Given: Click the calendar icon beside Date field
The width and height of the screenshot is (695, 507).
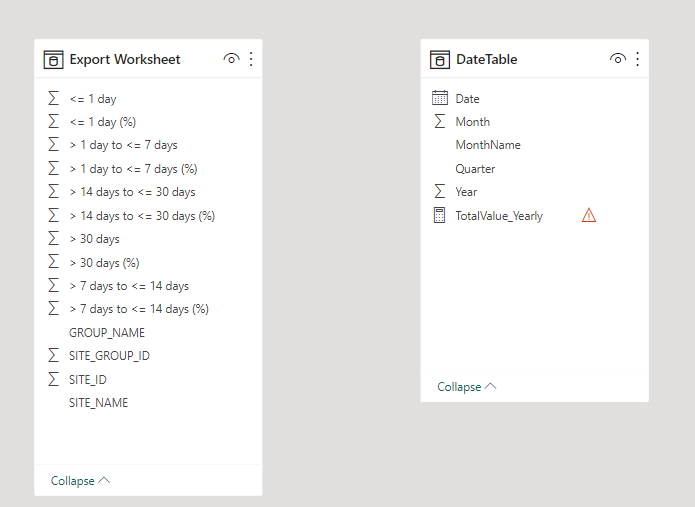Looking at the screenshot, I should point(440,98).
